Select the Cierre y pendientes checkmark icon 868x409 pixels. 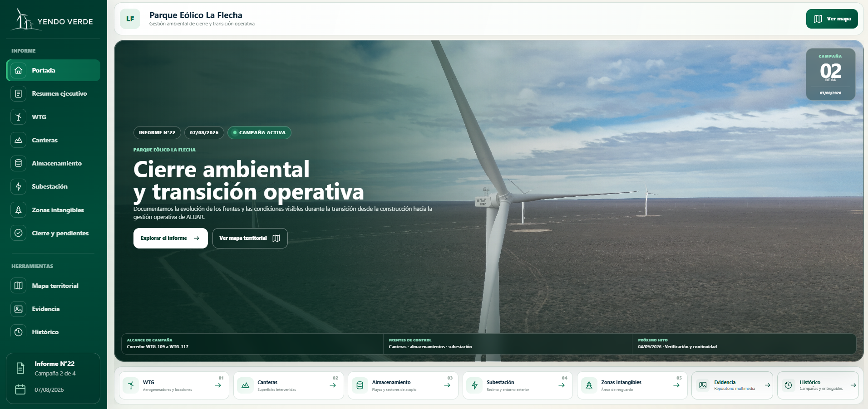[x=18, y=233]
